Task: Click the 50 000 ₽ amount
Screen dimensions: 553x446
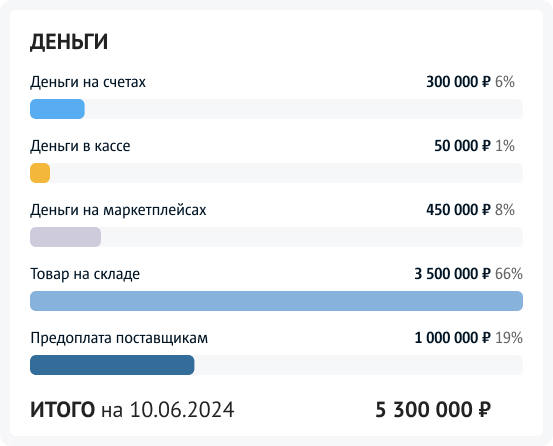Action: point(462,146)
